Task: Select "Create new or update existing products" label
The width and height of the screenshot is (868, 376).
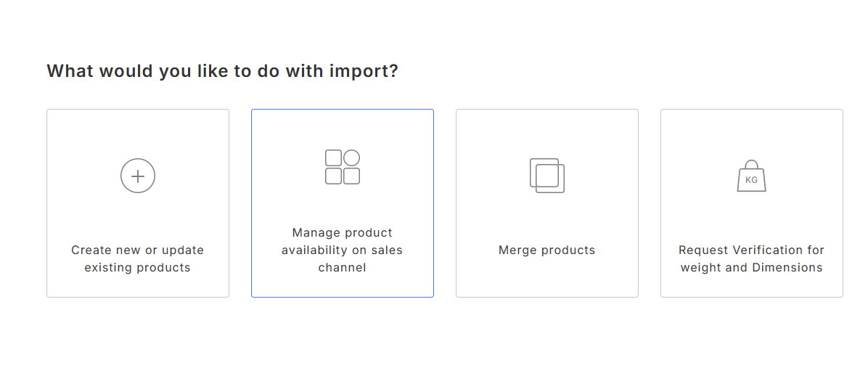Action: [x=138, y=258]
